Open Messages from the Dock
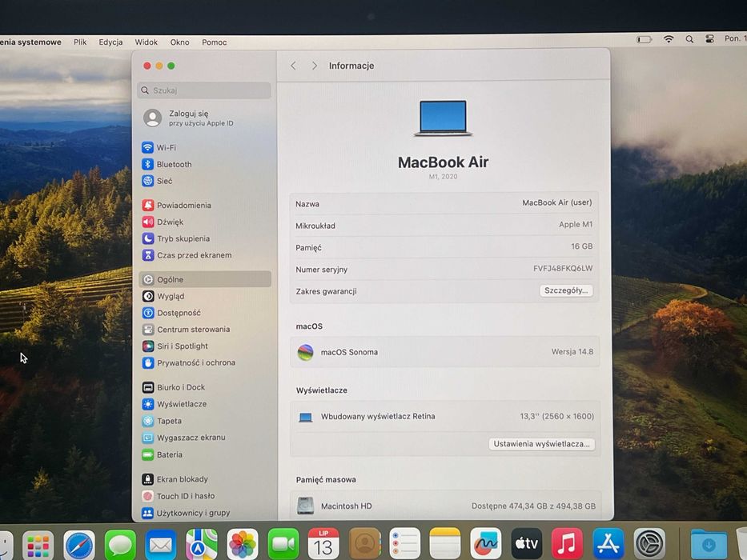 pyautogui.click(x=120, y=544)
